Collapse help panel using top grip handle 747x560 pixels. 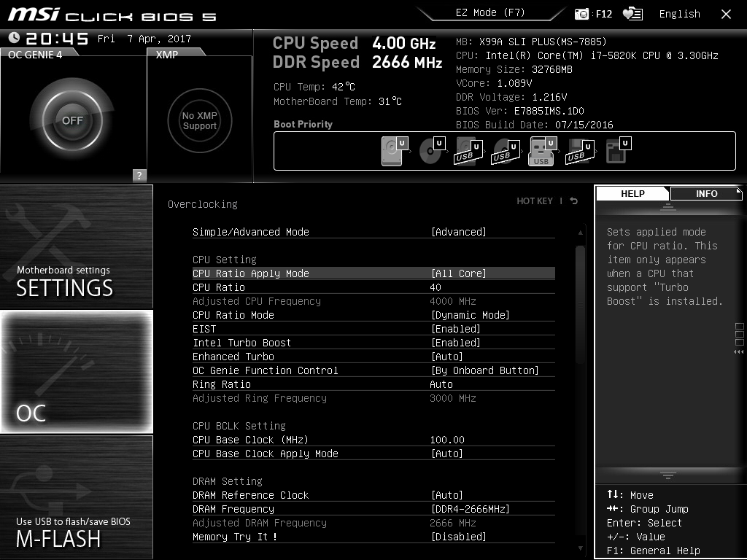tap(668, 207)
